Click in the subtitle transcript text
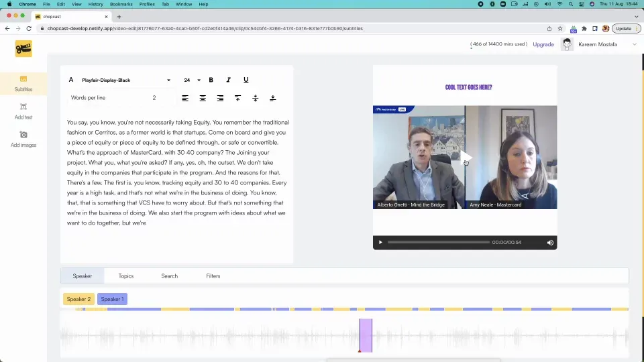Viewport: 644px width, 362px height. tap(178, 172)
